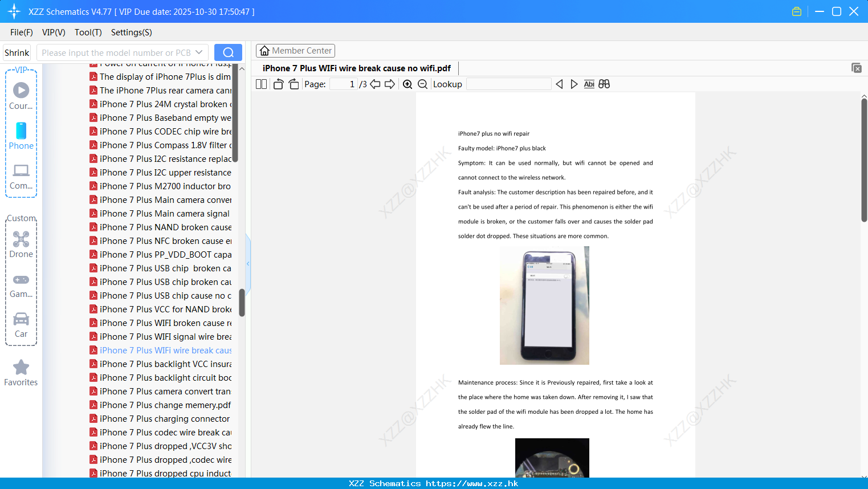This screenshot has height=489, width=868.
Task: Open 'iPhone 7 Plus charging connector' file
Action: pos(160,419)
